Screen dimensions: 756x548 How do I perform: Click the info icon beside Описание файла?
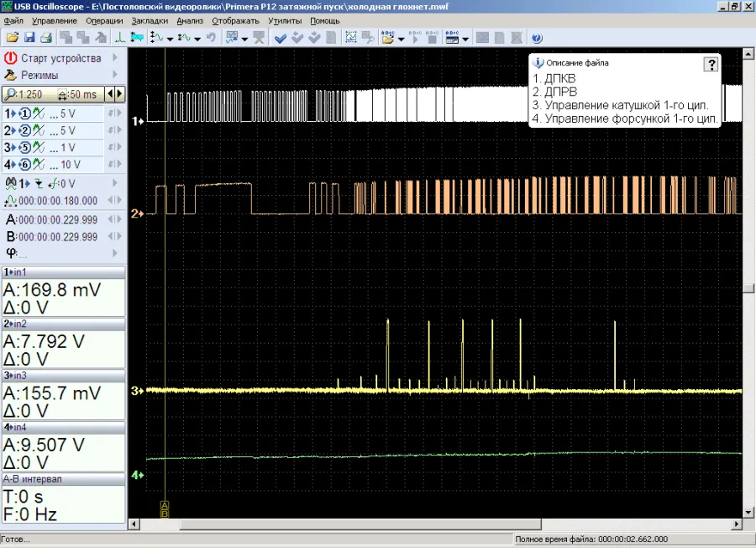(538, 62)
